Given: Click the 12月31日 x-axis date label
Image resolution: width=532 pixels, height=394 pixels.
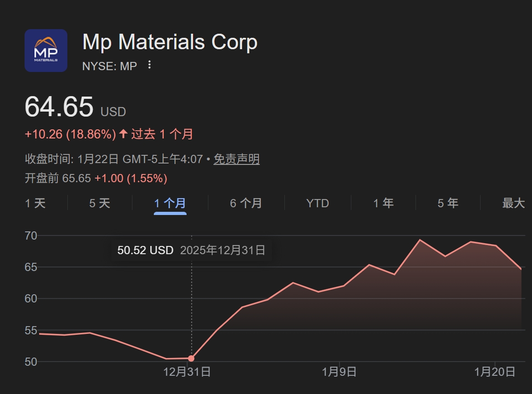Looking at the screenshot, I should 187,372.
